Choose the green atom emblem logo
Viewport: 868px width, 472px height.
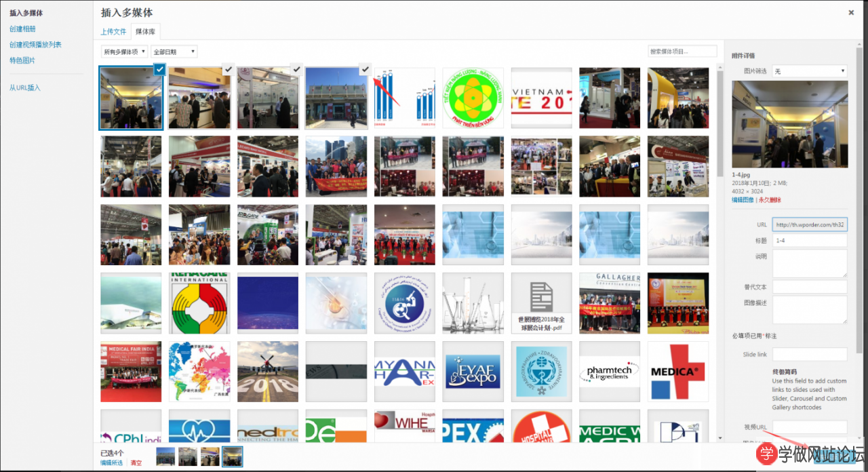[473, 98]
